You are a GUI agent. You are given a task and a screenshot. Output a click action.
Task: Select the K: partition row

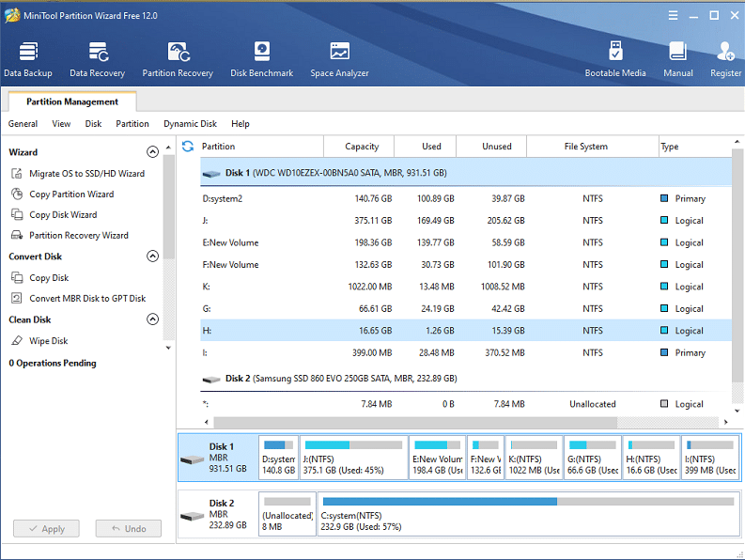pos(466,287)
